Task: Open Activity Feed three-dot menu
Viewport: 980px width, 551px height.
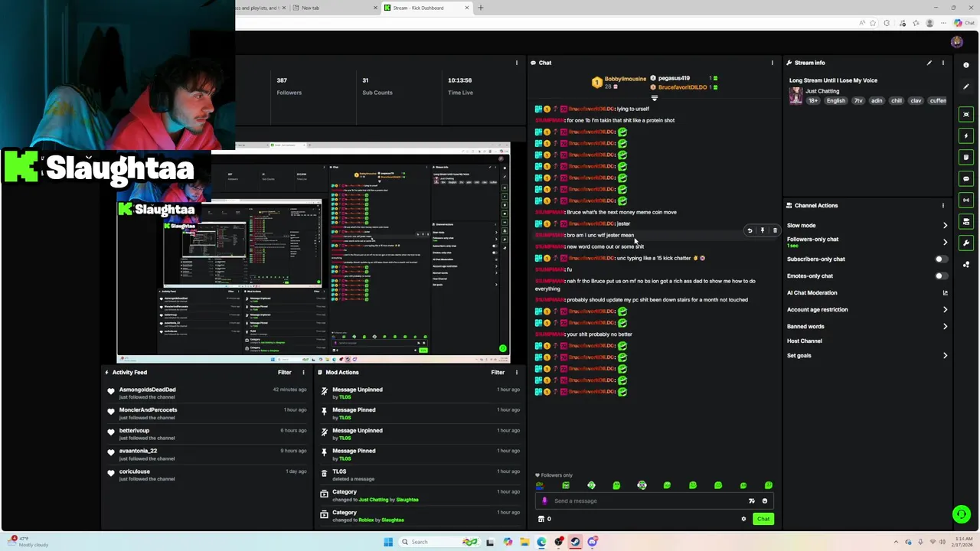Action: click(x=303, y=373)
